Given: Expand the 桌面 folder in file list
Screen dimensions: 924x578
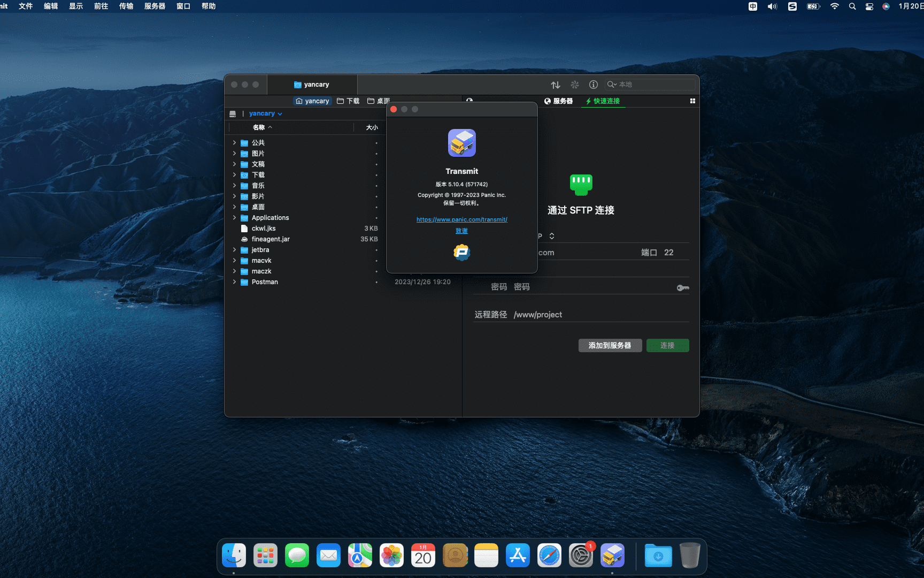Looking at the screenshot, I should (234, 207).
